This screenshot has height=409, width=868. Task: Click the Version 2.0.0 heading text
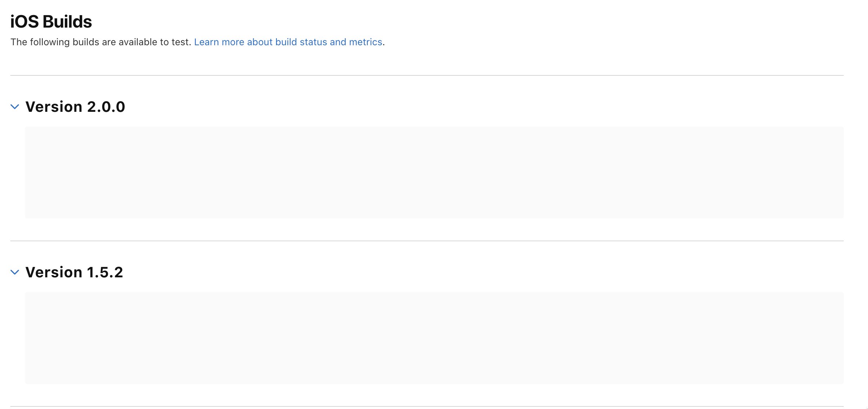tap(75, 107)
